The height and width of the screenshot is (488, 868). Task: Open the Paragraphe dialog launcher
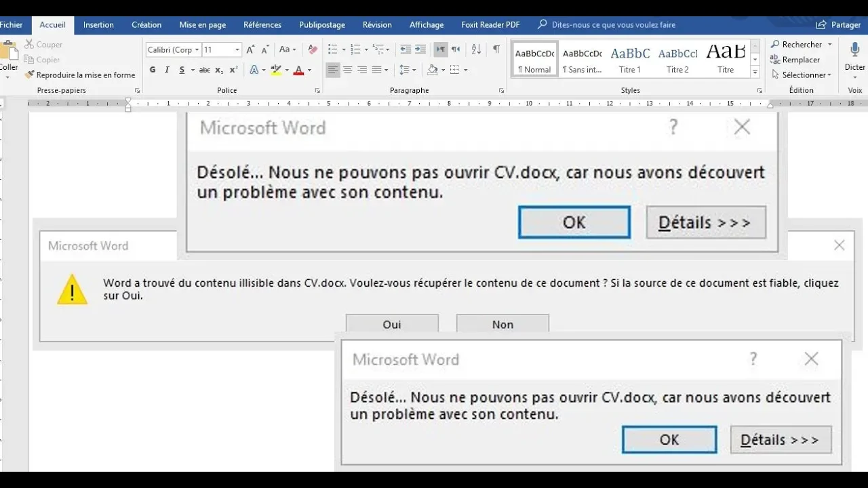tap(502, 91)
